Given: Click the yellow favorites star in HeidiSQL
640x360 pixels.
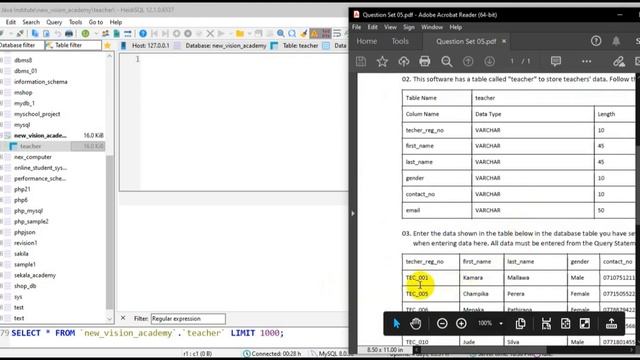Looking at the screenshot, I should click(x=107, y=45).
